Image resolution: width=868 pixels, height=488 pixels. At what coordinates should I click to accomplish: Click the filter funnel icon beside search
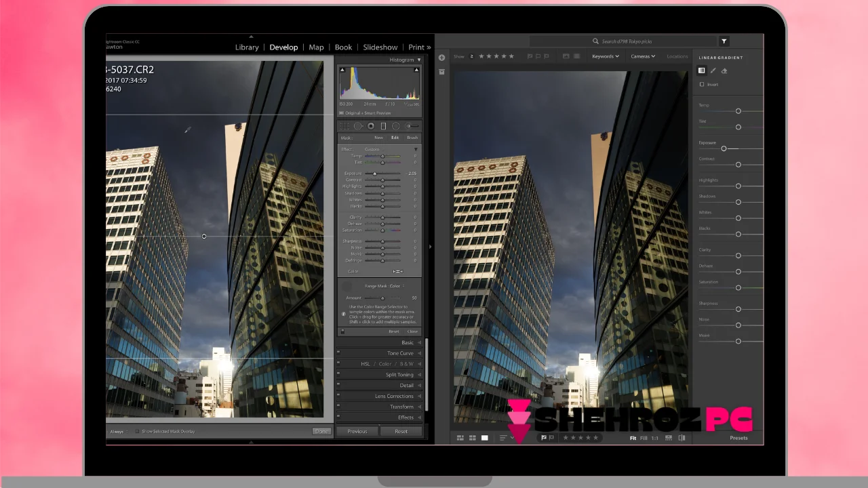pos(724,41)
